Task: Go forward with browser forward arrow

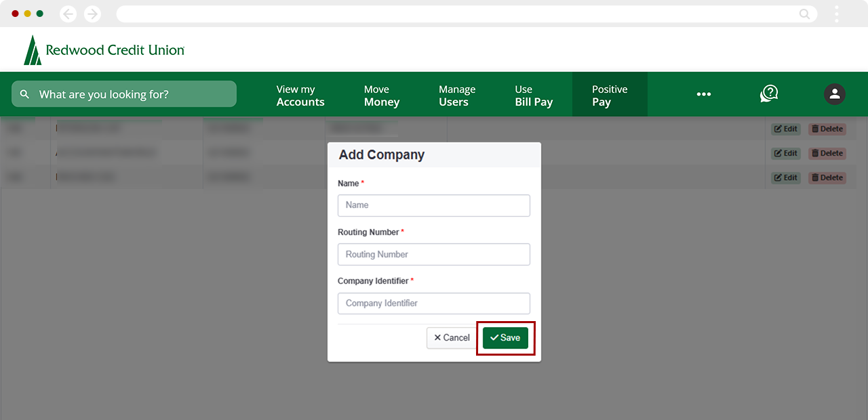Action: (x=92, y=14)
